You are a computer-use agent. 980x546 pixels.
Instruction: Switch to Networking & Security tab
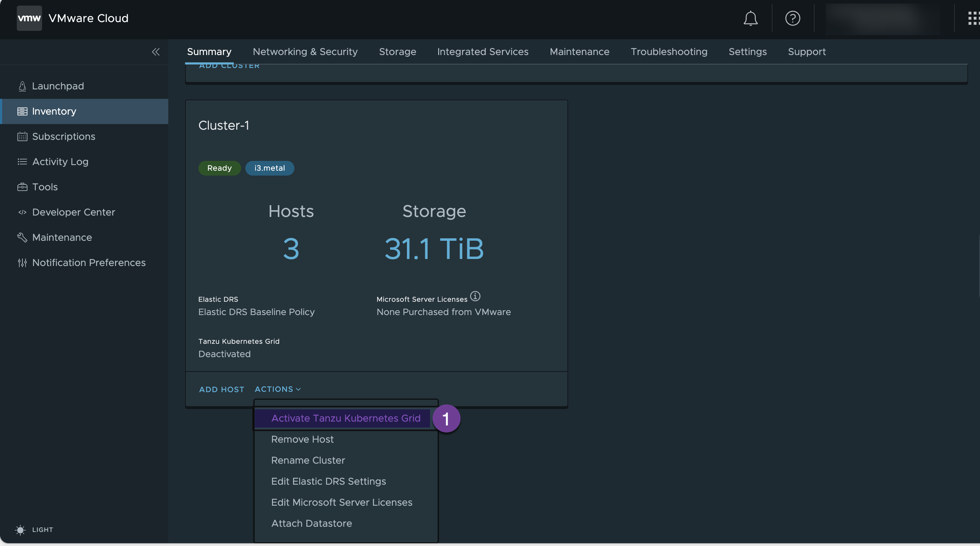(305, 52)
